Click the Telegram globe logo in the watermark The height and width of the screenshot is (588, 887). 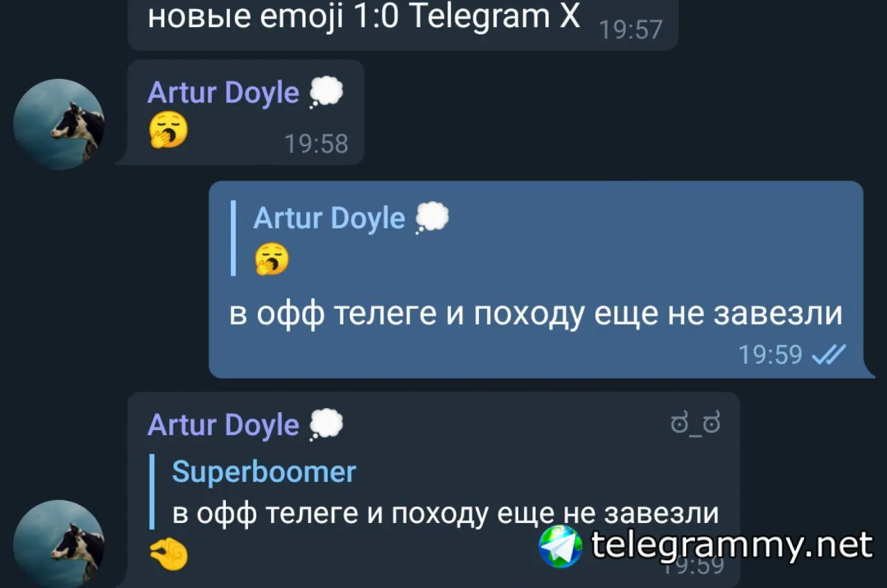pyautogui.click(x=561, y=546)
